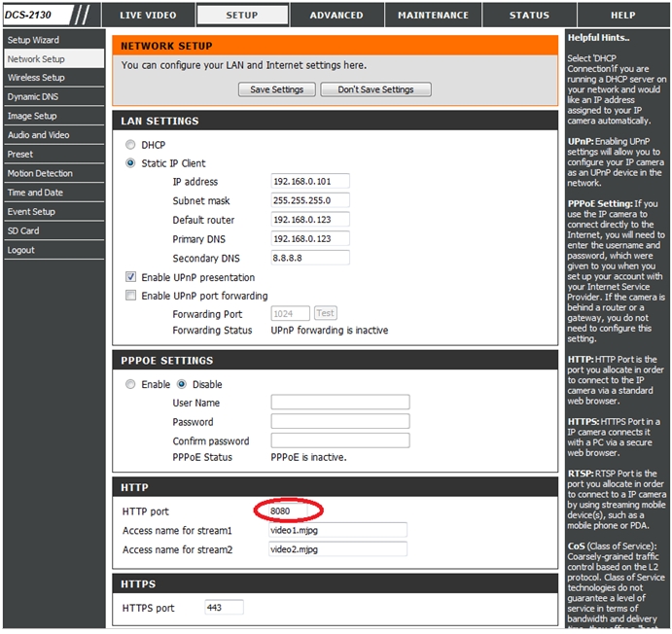Click the HTTP port field

[x=289, y=511]
